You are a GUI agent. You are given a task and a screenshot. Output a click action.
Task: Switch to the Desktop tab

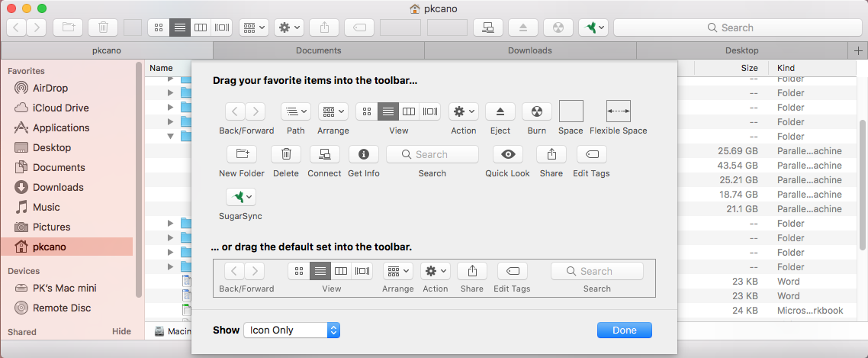point(742,50)
